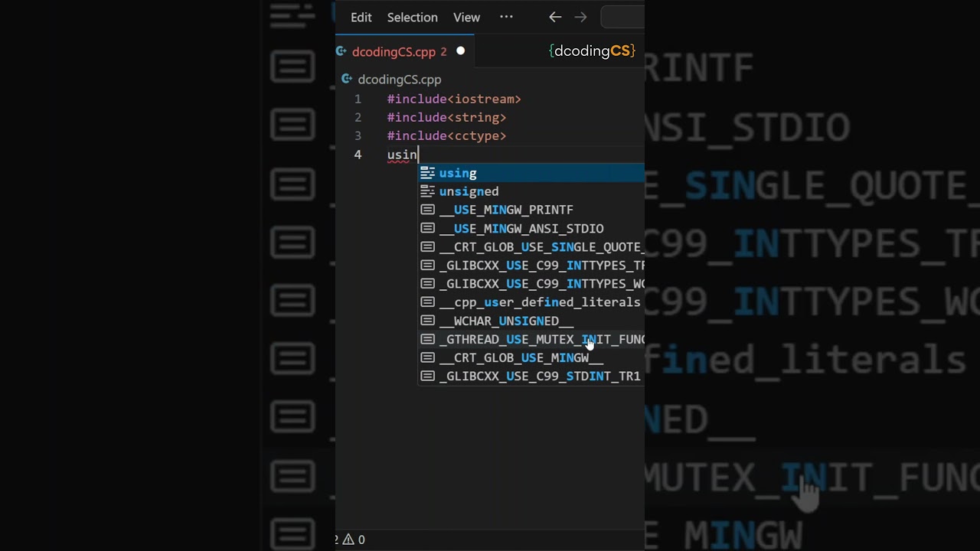
Task: Open the View menu
Action: pos(466,17)
